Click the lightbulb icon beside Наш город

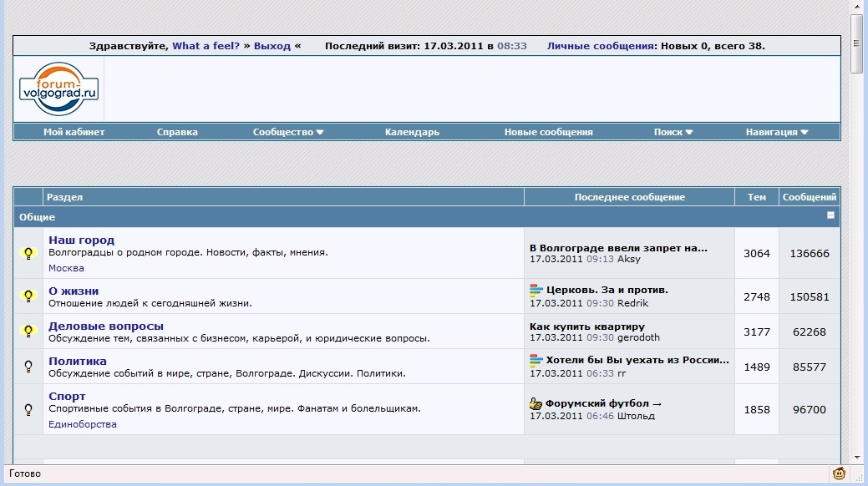coord(28,254)
